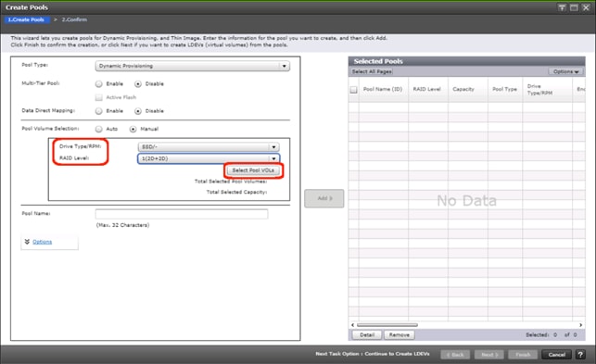
Task: Select Disable for Multi-Tier Pool
Action: click(x=138, y=83)
